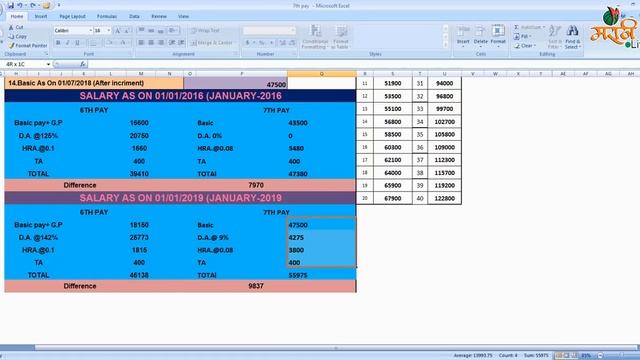Open the Fill dropdown
The height and width of the screenshot is (360, 640).
click(523, 36)
